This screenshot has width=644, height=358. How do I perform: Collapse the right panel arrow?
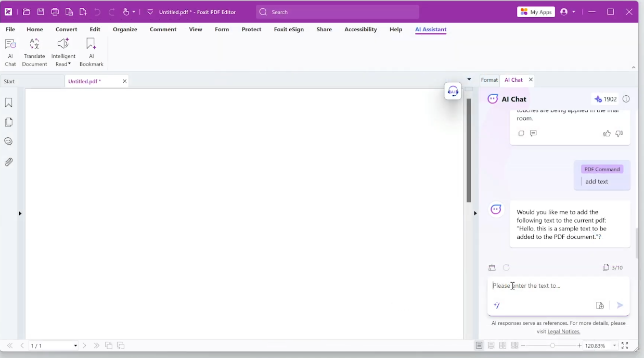(475, 213)
